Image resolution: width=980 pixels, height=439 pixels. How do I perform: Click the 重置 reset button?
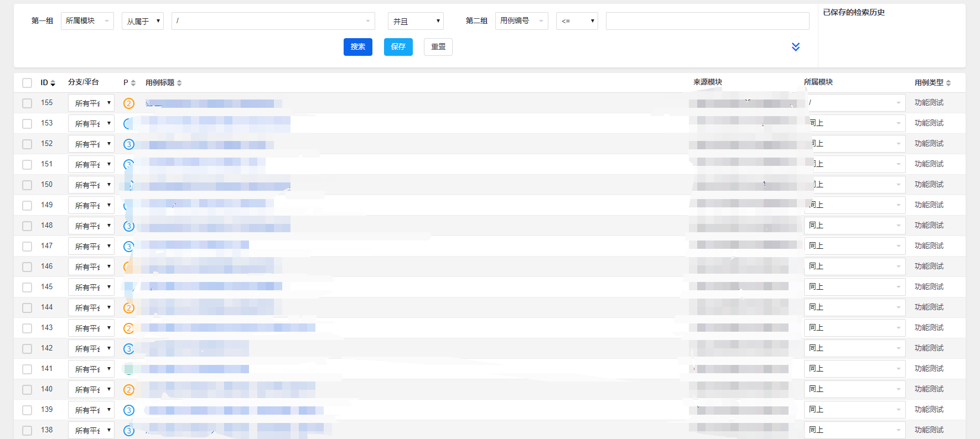coord(438,47)
